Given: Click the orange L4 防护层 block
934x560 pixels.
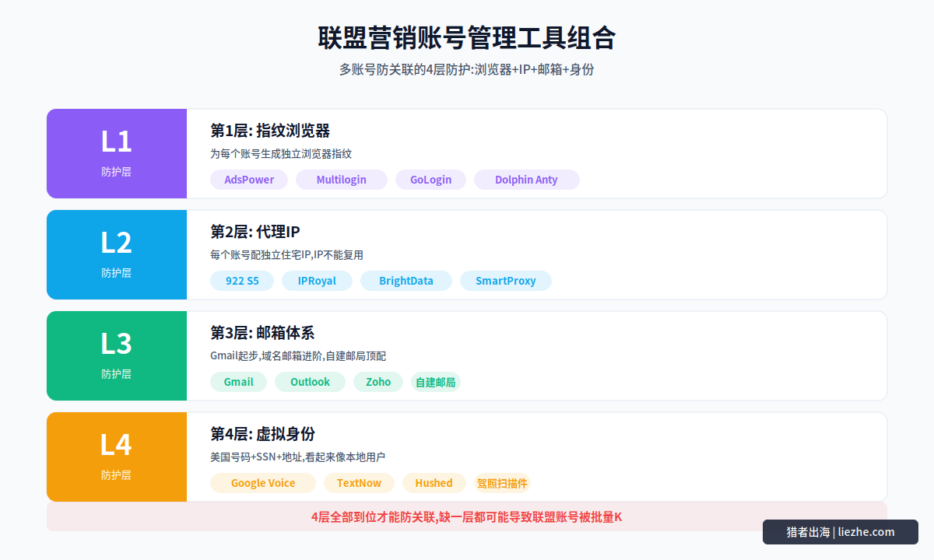Looking at the screenshot, I should tap(117, 457).
